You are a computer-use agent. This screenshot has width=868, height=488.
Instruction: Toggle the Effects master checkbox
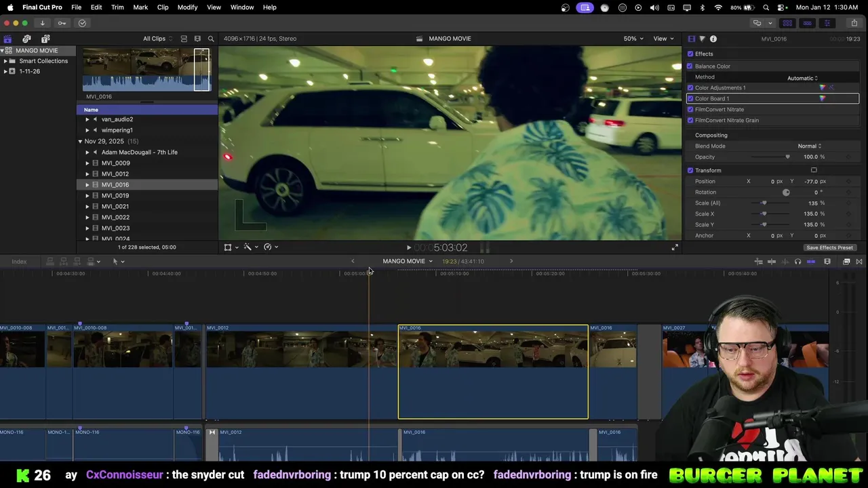[690, 54]
